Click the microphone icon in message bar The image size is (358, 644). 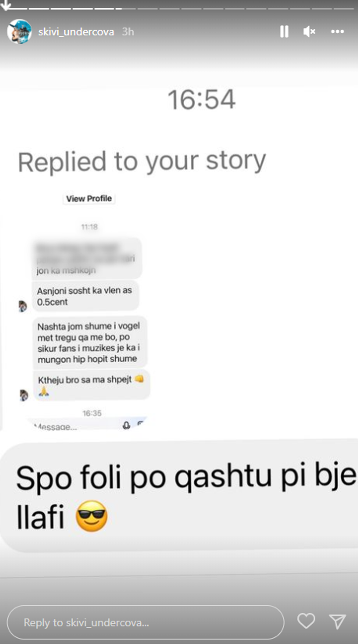coord(126,425)
